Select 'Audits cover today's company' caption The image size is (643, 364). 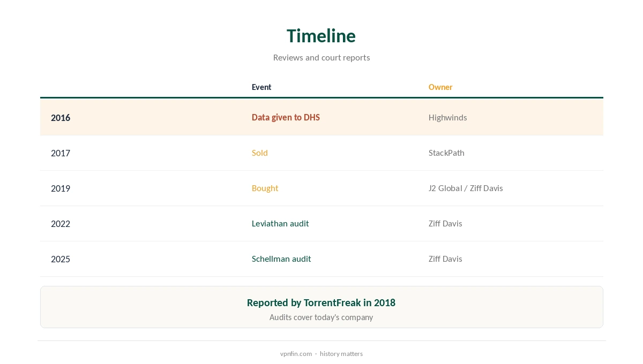321,317
